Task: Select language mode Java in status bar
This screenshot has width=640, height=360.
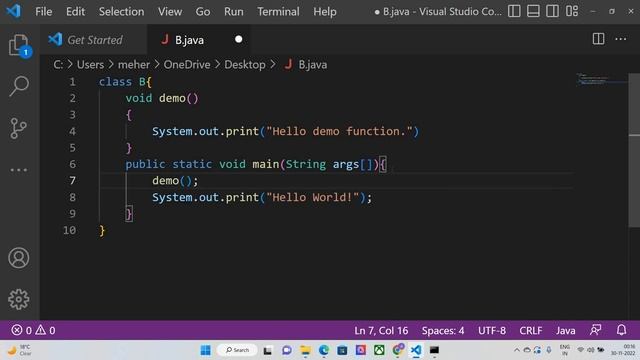Action: pyautogui.click(x=565, y=330)
